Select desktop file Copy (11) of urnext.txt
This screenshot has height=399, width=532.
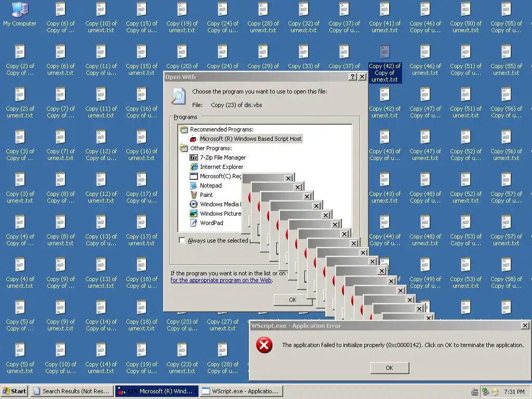click(x=101, y=103)
